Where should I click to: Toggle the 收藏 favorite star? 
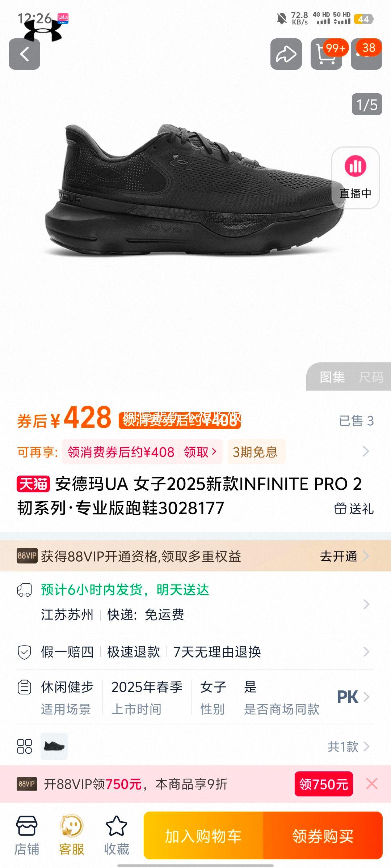click(117, 836)
